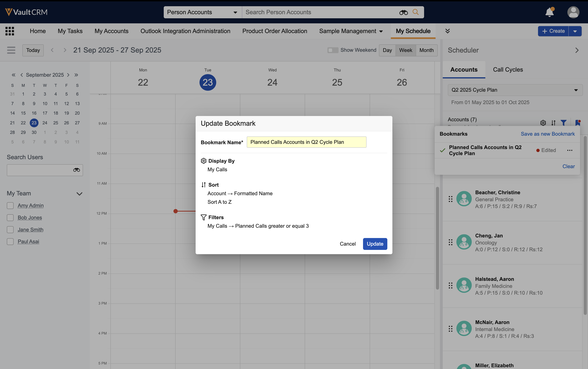The image size is (588, 369).
Task: Click the notifications bell icon
Action: [549, 12]
